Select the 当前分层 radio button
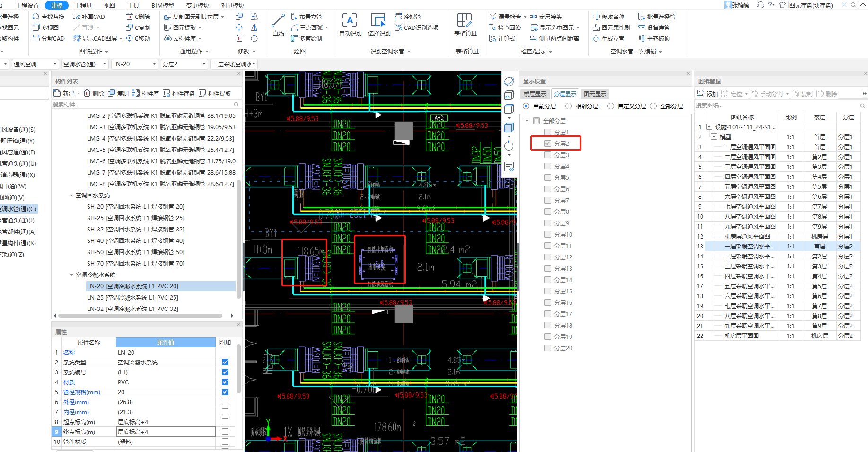 pos(526,106)
